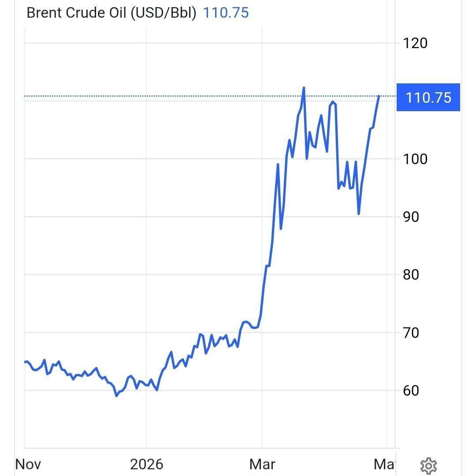The image size is (476, 476).
Task: Click the 120 label on price axis
Action: click(415, 43)
